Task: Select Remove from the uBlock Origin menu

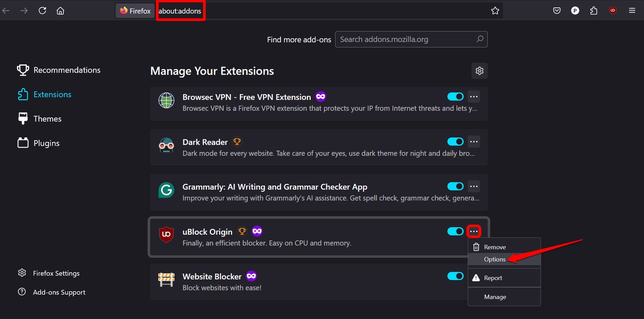Action: 504,247
